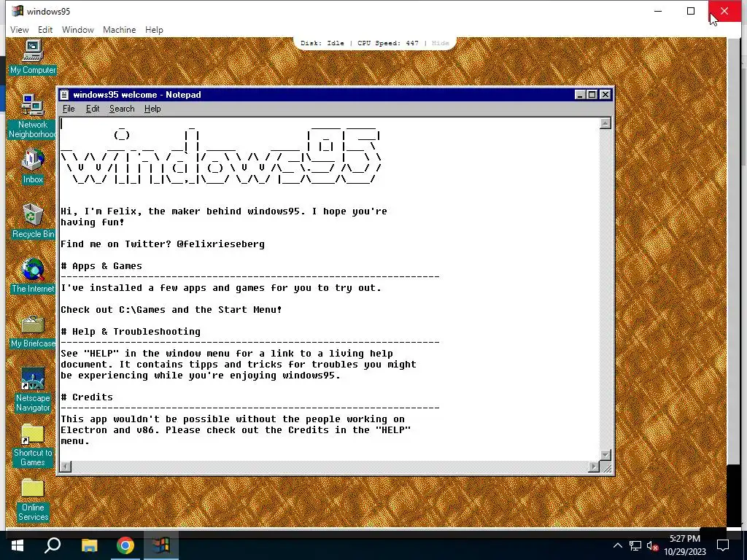Maximize the Notepad window
747x560 pixels.
[592, 95]
